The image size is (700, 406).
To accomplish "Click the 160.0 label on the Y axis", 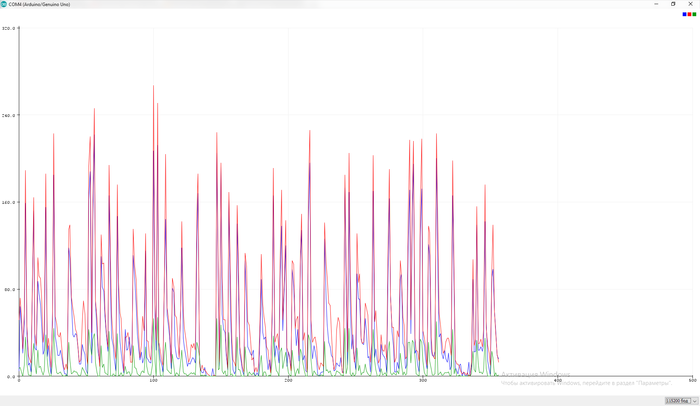I will [x=8, y=202].
